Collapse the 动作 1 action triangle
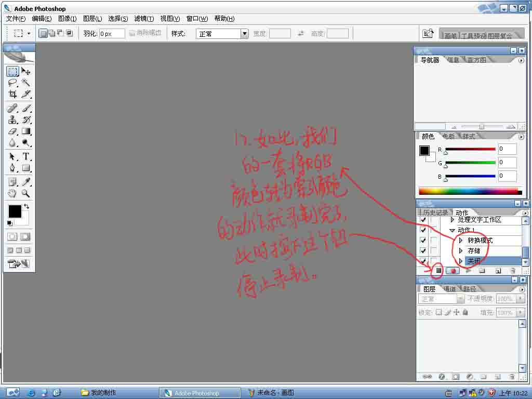 452,230
